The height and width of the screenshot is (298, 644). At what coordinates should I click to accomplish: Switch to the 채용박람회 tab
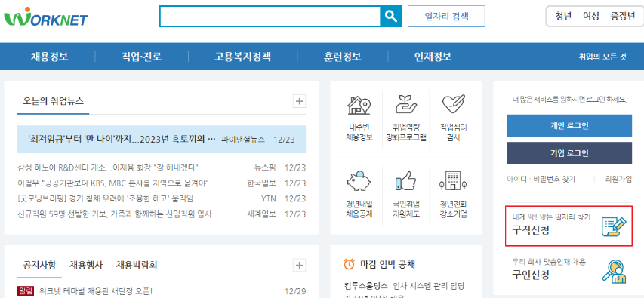pos(137,265)
